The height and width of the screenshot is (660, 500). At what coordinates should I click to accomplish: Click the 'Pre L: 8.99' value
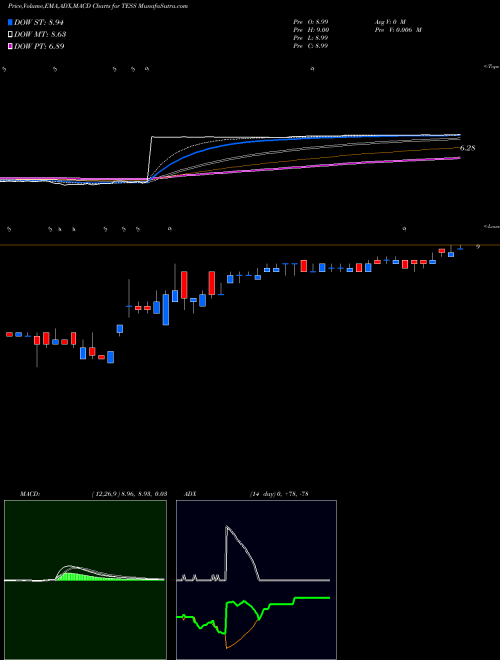[311, 38]
